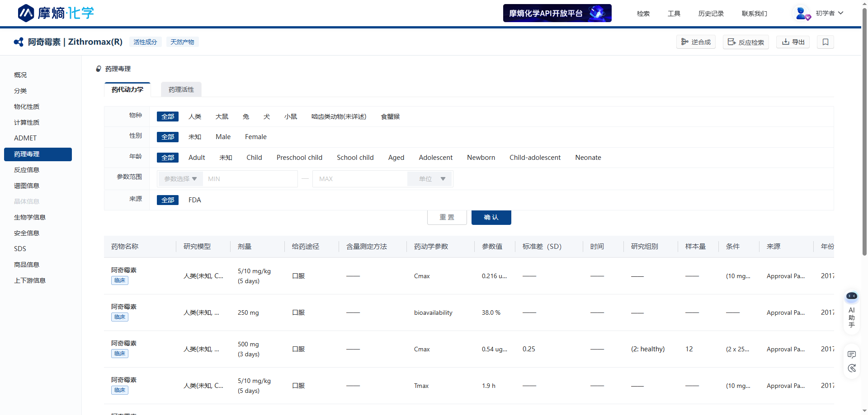Select 人类 species filter

[195, 117]
